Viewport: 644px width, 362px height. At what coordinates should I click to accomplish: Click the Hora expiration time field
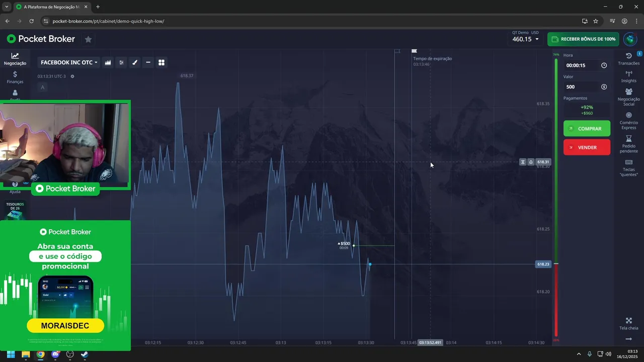tap(587, 65)
